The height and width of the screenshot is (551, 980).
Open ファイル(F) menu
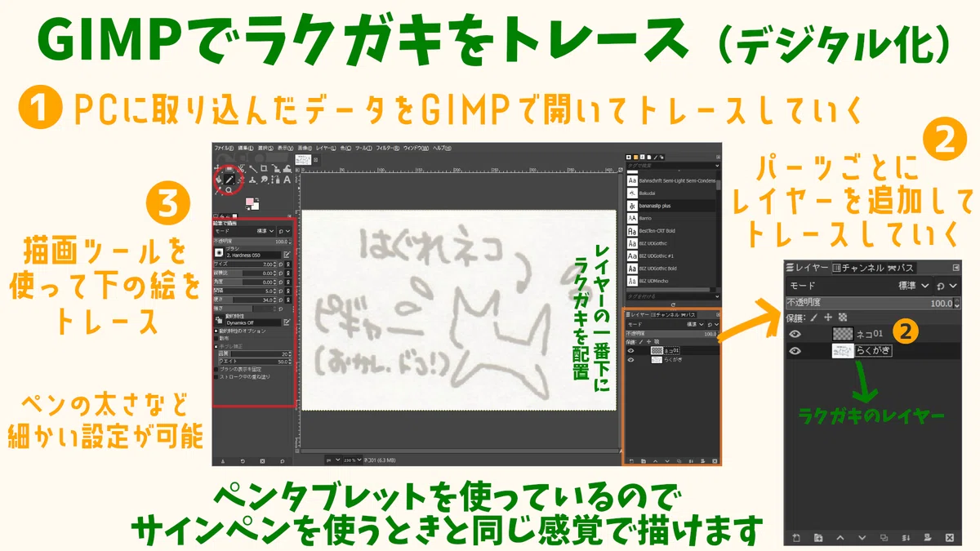[x=223, y=148]
